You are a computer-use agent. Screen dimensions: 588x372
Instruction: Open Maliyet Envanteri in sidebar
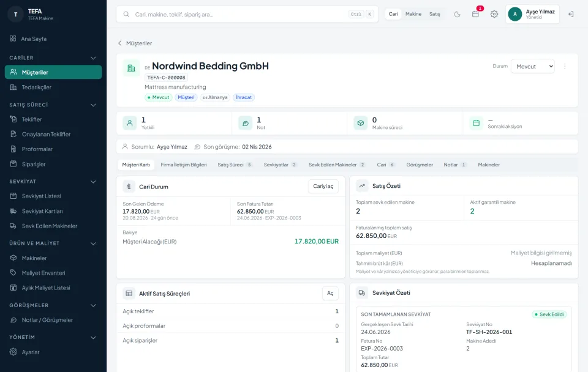tap(53, 273)
